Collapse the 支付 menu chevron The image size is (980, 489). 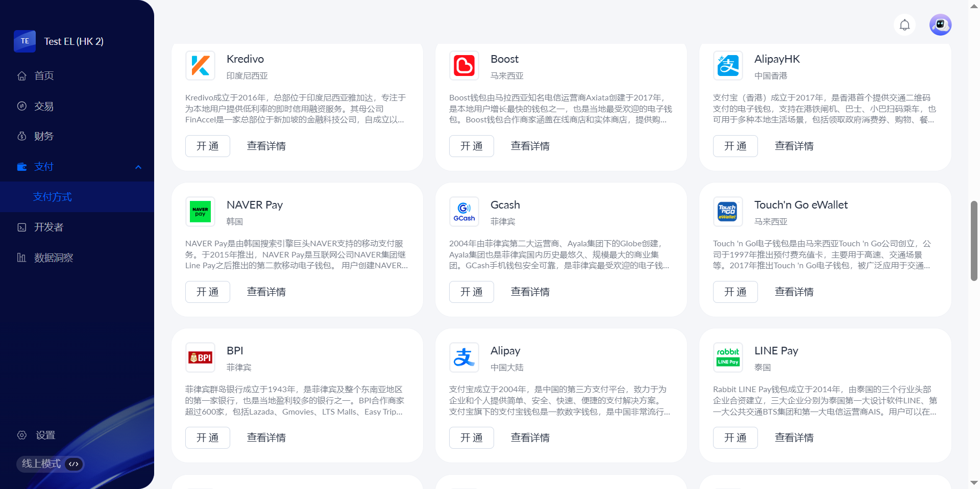138,167
